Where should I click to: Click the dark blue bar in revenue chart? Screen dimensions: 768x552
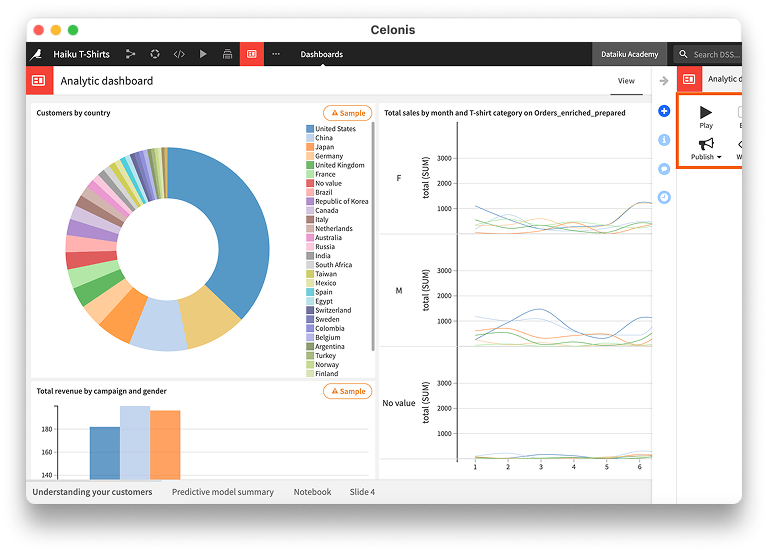(105, 453)
